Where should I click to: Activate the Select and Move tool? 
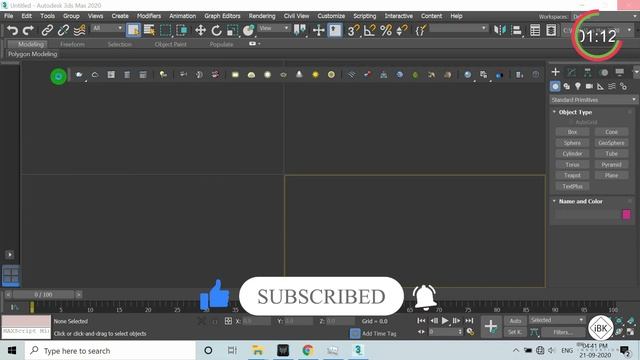point(200,30)
